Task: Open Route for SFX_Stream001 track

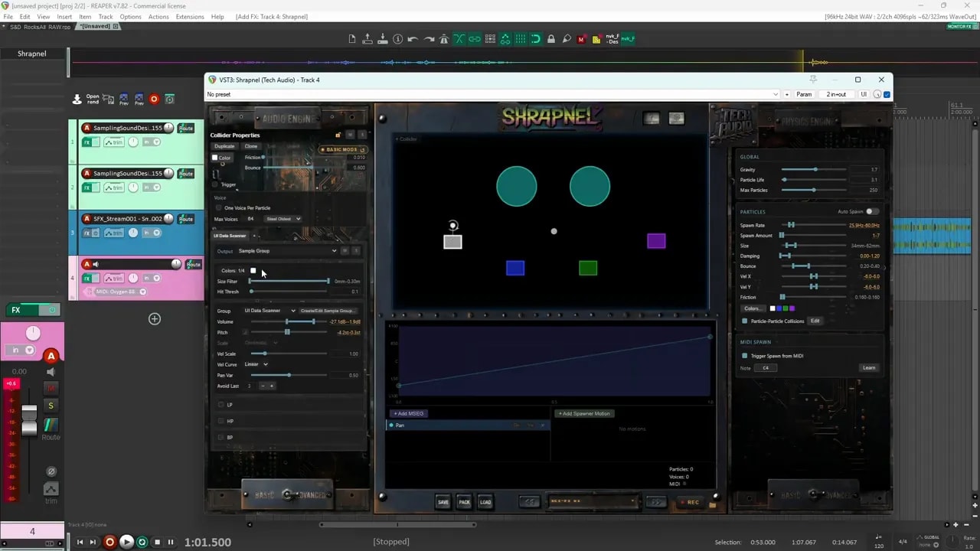Action: [185, 219]
